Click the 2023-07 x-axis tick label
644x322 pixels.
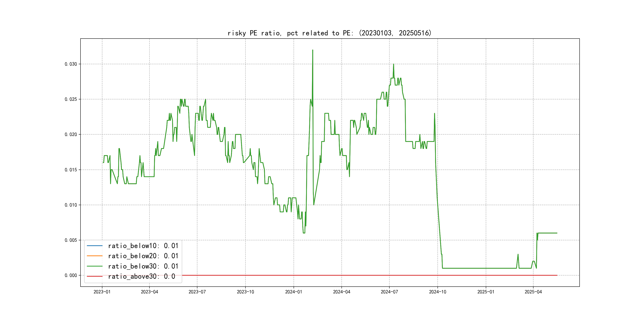coord(197,292)
